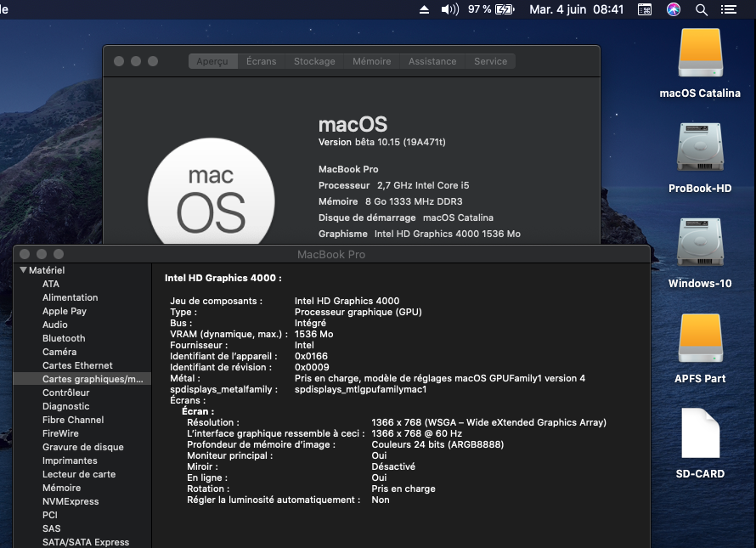Click Version bêta 10.15 (19A471t) text
756x548 pixels.
(x=382, y=142)
